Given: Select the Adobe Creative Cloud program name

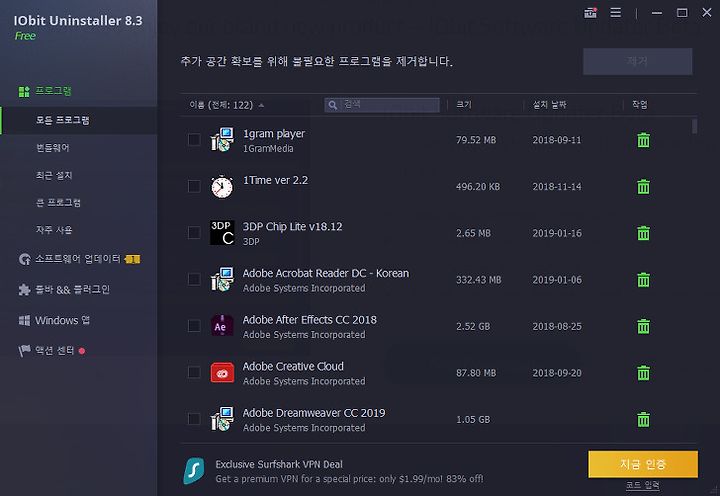Looking at the screenshot, I should [293, 366].
